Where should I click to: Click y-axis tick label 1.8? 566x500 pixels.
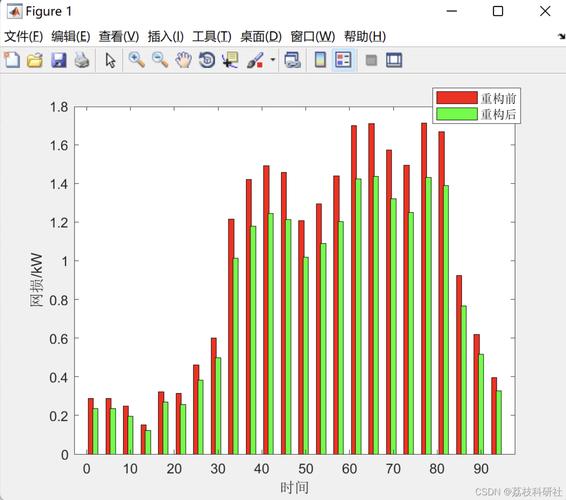(59, 107)
